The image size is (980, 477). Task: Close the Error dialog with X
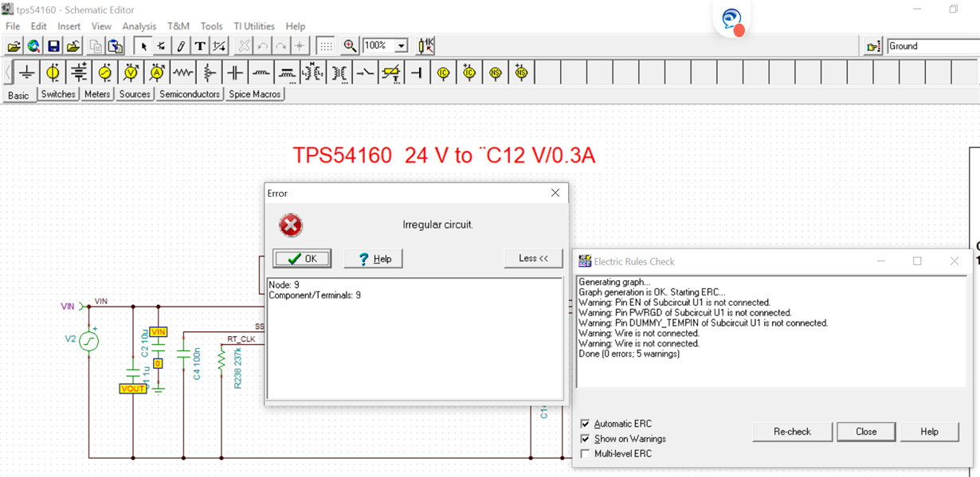pos(555,193)
